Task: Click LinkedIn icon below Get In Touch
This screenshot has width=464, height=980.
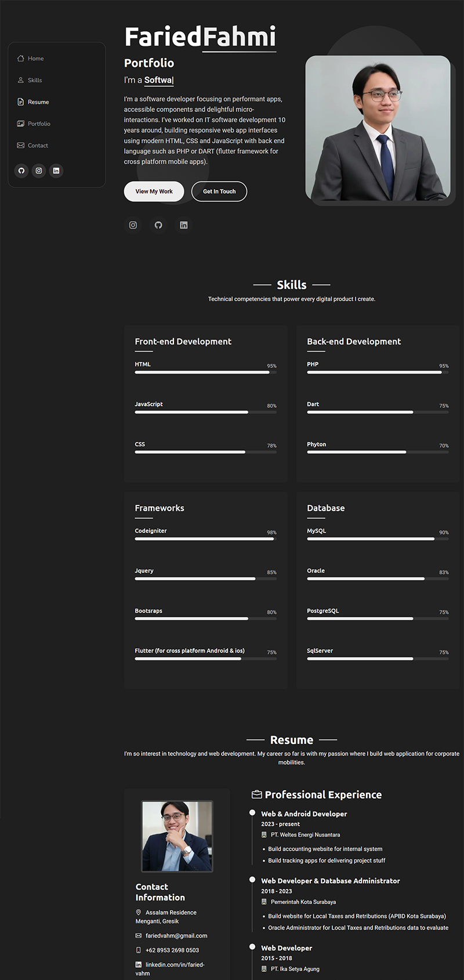Action: (184, 225)
